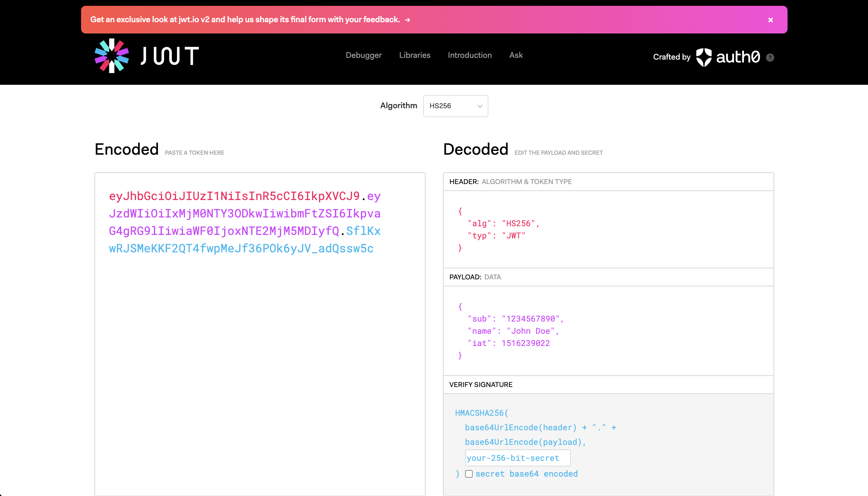Click the VERIFY SIGNATURE section title

480,385
